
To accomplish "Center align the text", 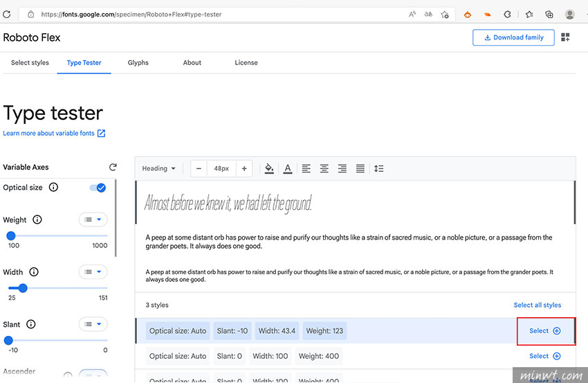I will pyautogui.click(x=324, y=168).
